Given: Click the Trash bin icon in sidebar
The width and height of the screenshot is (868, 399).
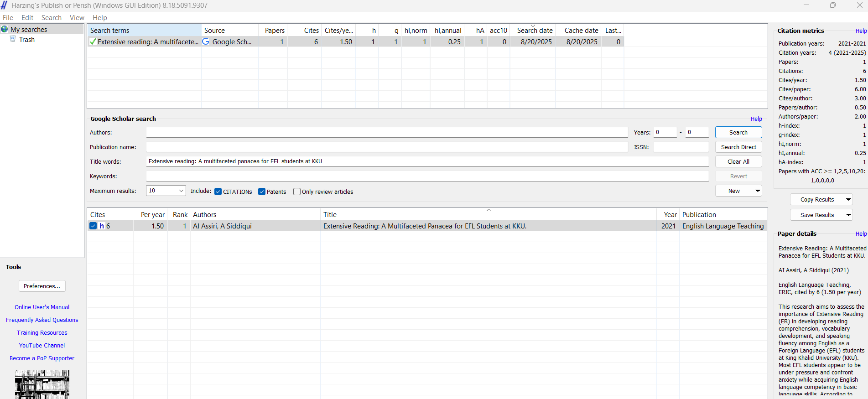Looking at the screenshot, I should click(13, 39).
